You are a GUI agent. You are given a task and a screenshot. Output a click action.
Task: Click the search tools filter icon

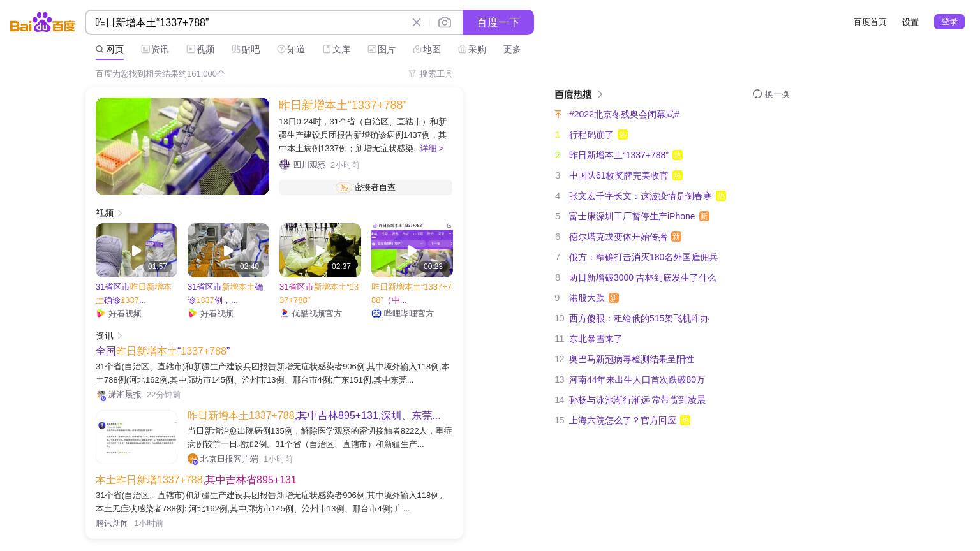tap(412, 73)
